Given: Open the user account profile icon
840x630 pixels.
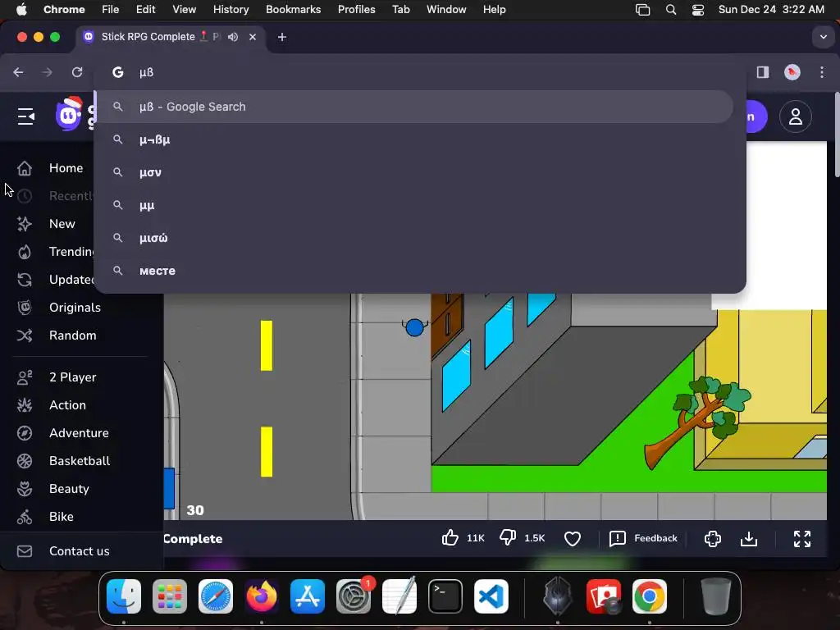Looking at the screenshot, I should point(795,116).
